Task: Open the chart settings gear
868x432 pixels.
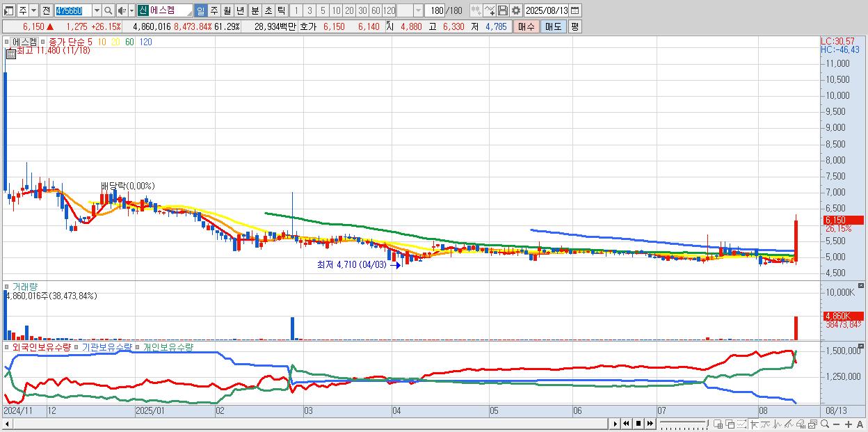Action: coord(515,10)
